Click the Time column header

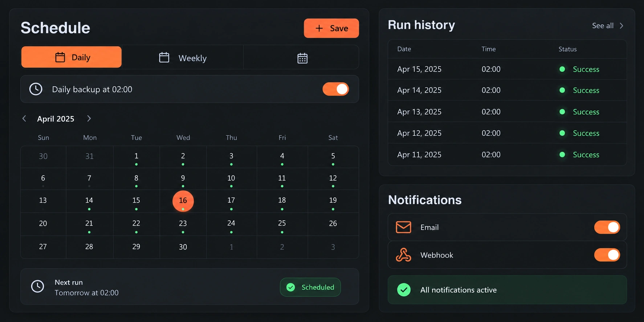tap(488, 49)
